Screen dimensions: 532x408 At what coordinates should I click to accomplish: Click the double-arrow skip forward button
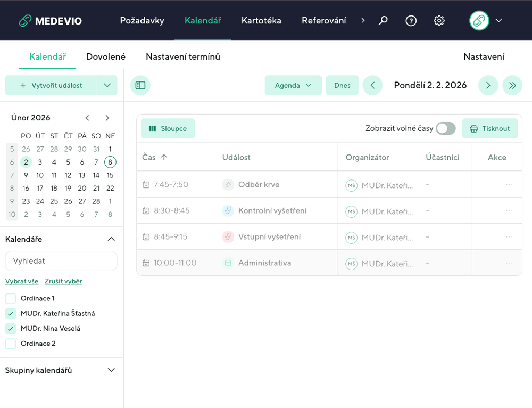[x=512, y=85]
